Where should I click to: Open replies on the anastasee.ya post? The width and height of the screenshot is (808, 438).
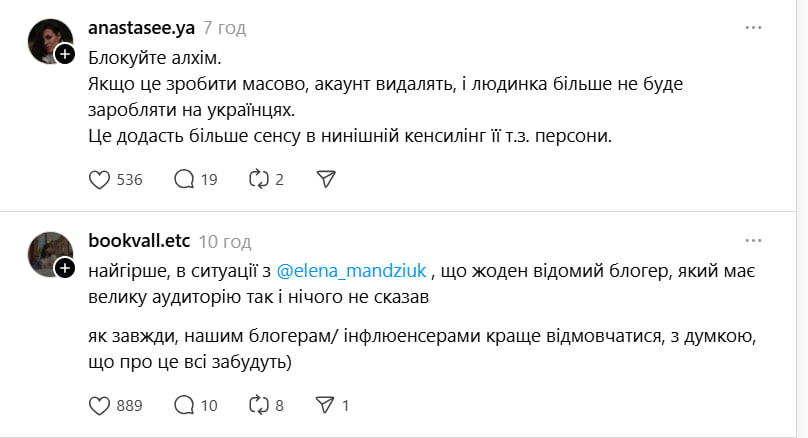(x=184, y=179)
